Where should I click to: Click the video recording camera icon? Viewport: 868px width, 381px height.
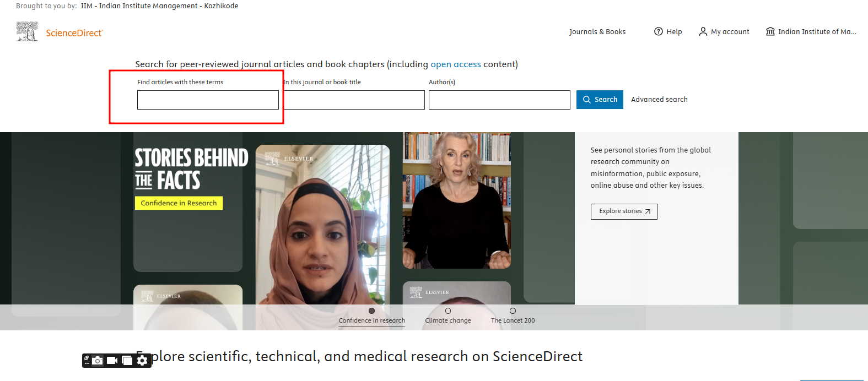[112, 361]
